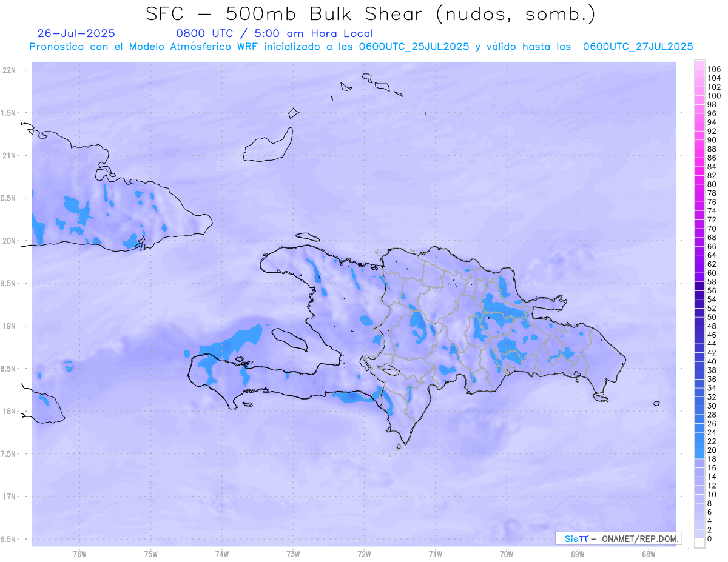Click the "19N" latitude label
The height and width of the screenshot is (562, 728).
(9, 326)
